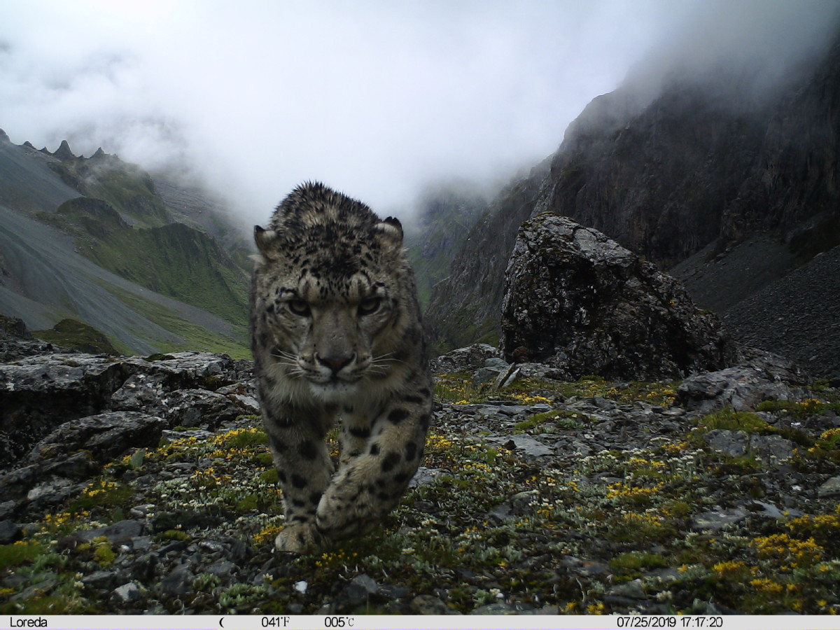Click the snow leopard's nose
Screen dimensions: 840x630
point(335,361)
